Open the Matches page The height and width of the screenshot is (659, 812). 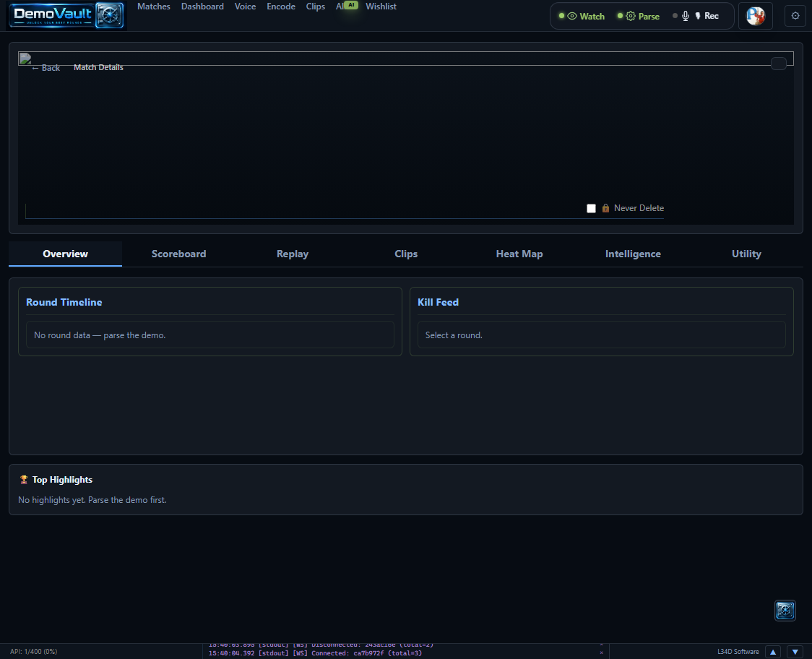[154, 7]
